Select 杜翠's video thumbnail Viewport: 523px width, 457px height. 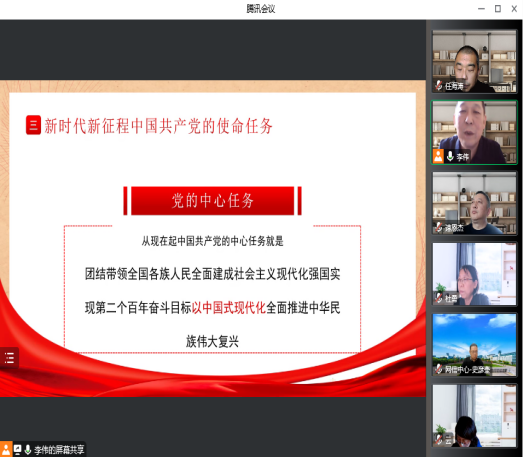474,274
